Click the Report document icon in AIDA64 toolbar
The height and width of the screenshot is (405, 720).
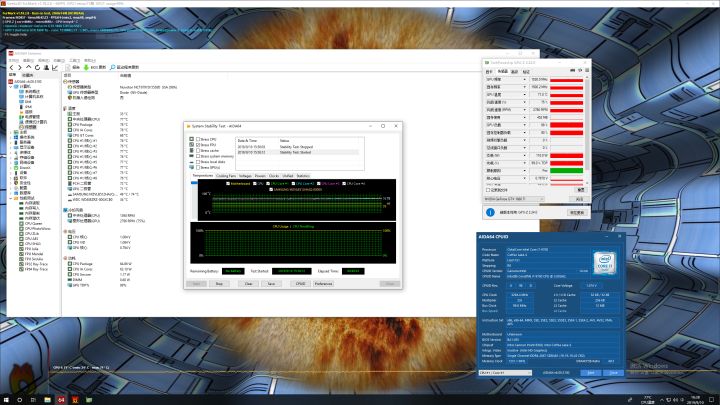[x=68, y=68]
